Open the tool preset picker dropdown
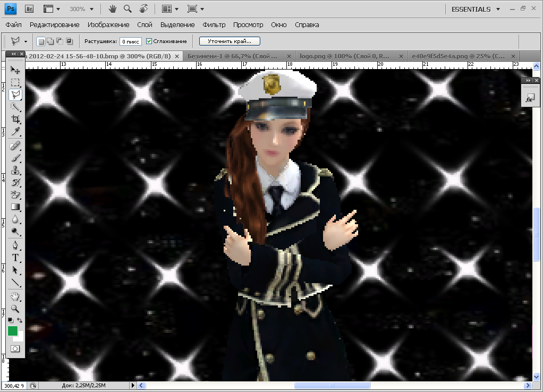The height and width of the screenshot is (392, 543). tap(26, 41)
